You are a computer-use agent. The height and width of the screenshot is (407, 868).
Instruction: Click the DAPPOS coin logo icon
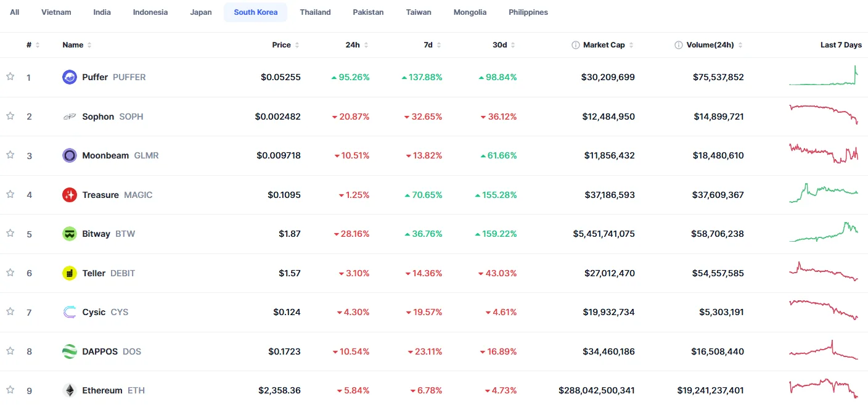[x=70, y=351]
